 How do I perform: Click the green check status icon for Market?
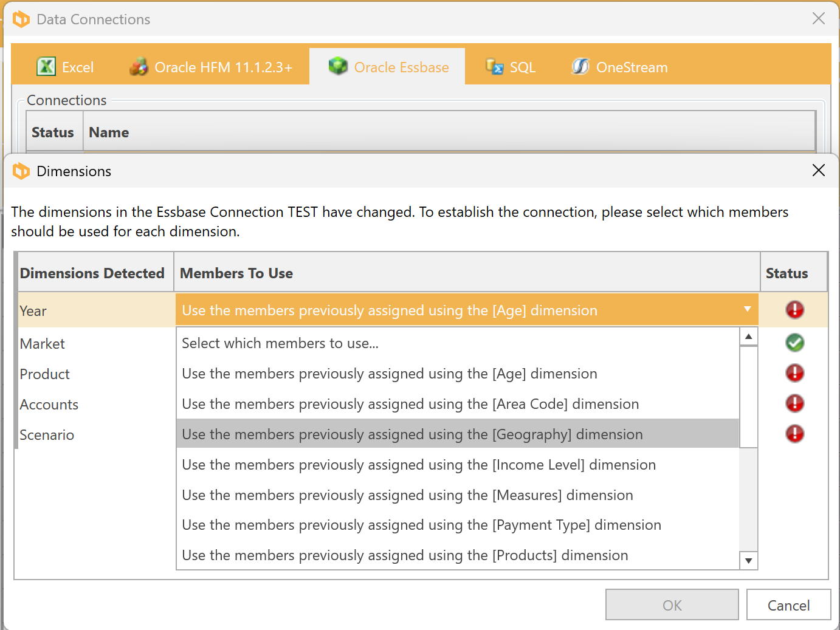(x=794, y=343)
